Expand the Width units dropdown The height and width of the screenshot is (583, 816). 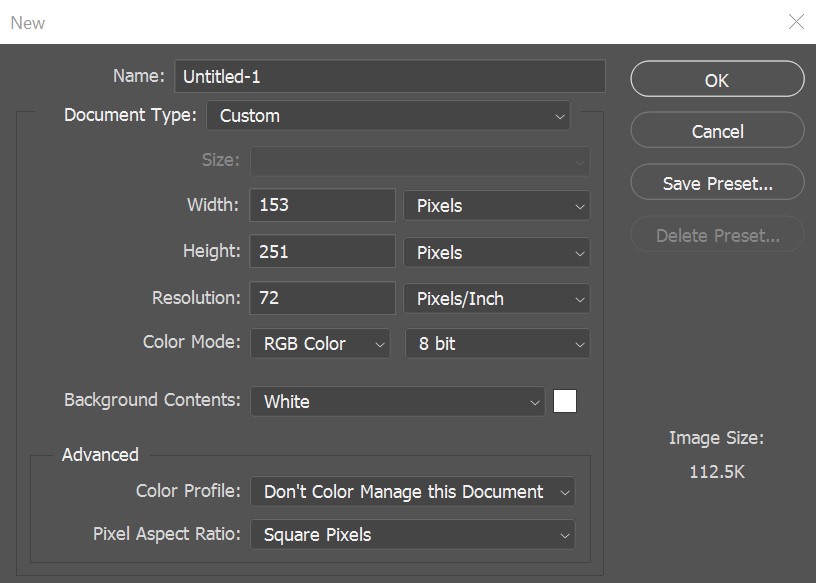(x=497, y=205)
